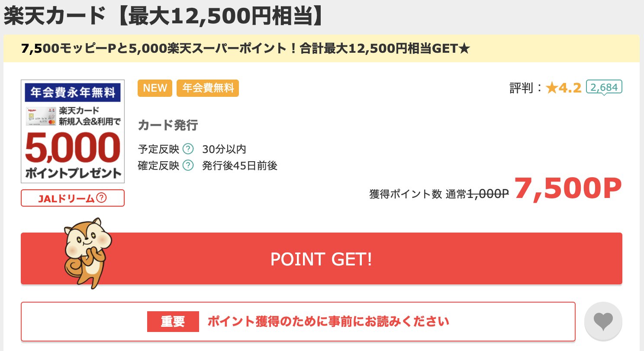Click the squirrel mascot character
The width and height of the screenshot is (644, 351).
coord(87,253)
